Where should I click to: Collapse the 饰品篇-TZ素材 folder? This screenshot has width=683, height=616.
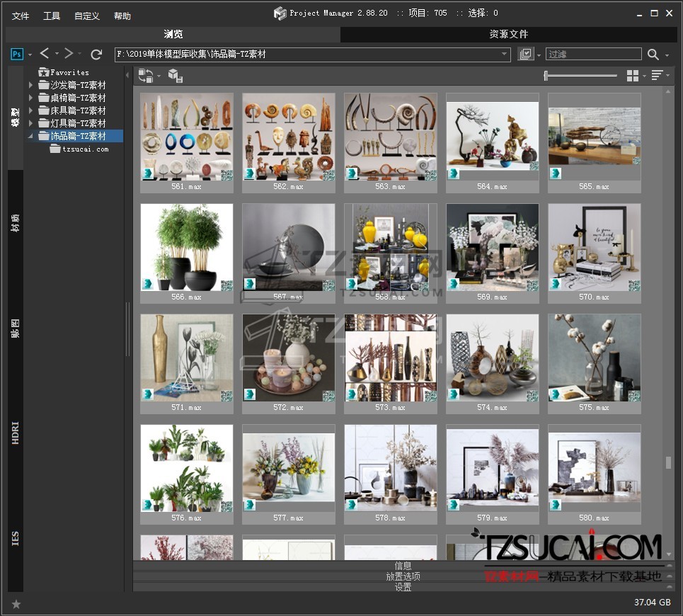pos(30,136)
